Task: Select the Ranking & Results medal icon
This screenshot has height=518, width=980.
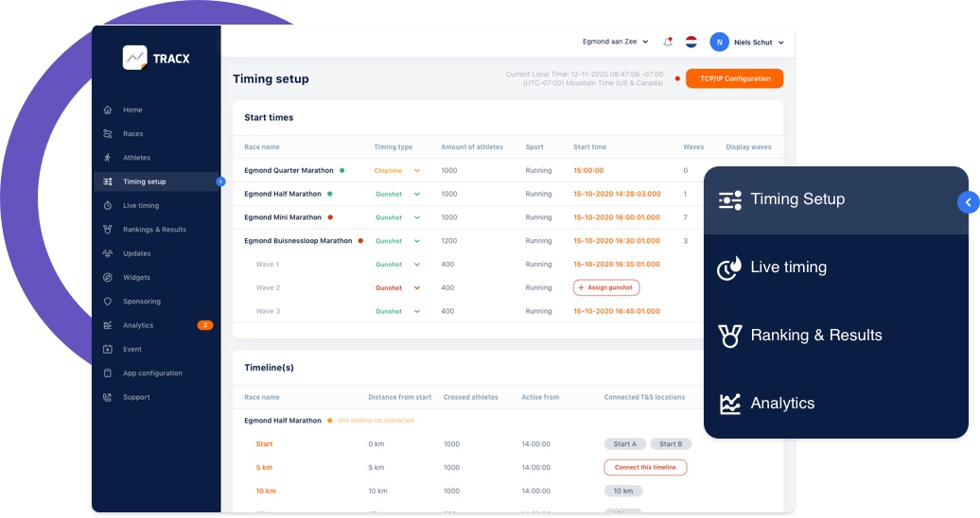Action: point(729,336)
